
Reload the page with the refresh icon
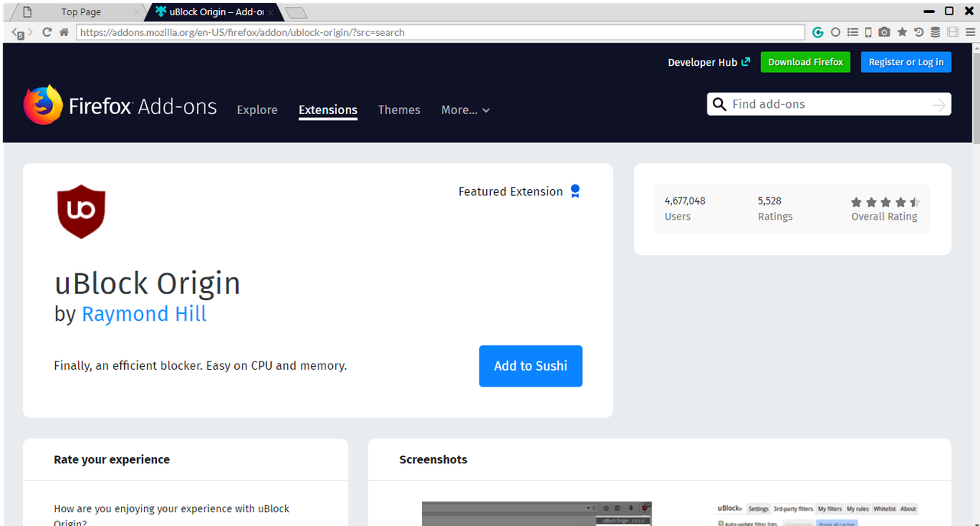(47, 32)
